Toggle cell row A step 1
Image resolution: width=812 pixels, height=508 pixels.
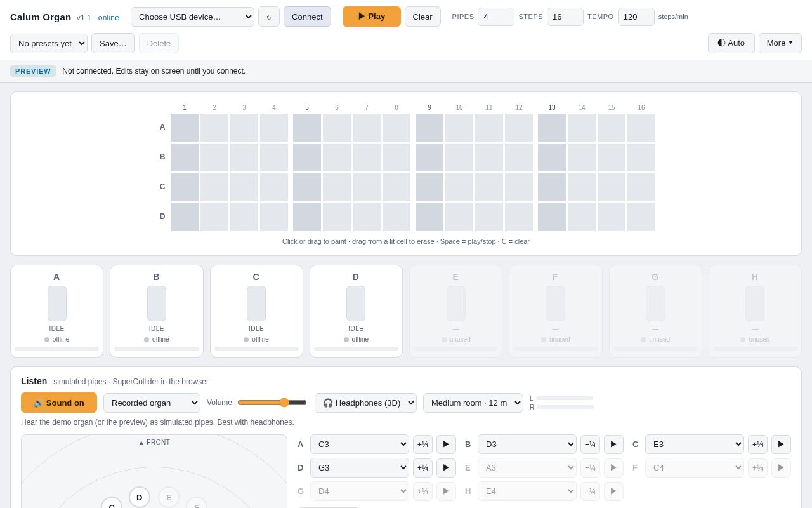185,128
